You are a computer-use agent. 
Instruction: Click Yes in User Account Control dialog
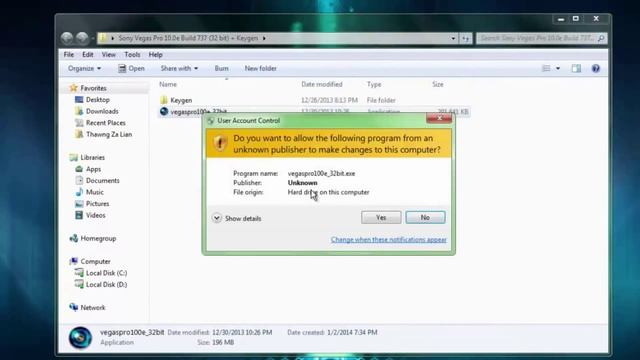click(381, 218)
